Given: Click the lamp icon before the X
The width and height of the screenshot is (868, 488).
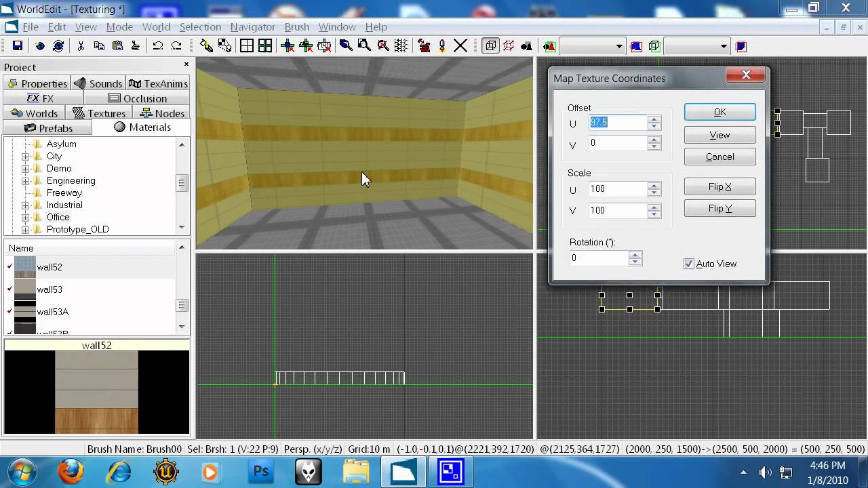Looking at the screenshot, I should [x=442, y=46].
